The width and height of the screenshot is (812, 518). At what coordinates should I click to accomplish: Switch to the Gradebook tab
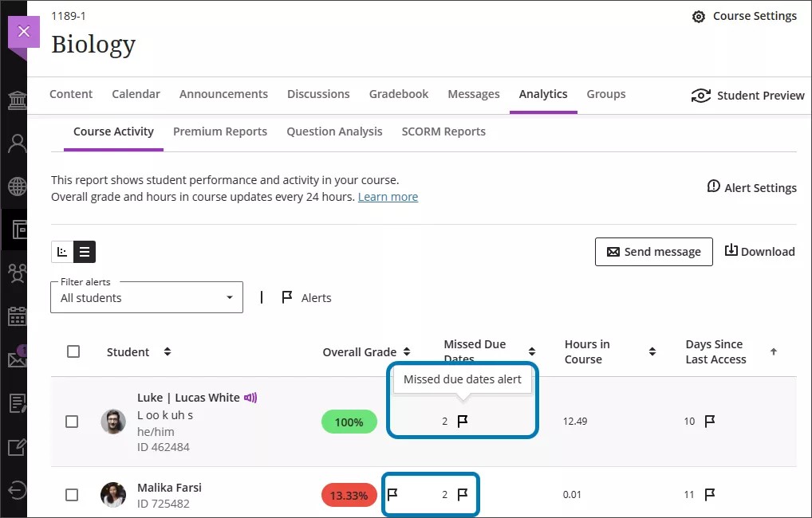(x=398, y=93)
